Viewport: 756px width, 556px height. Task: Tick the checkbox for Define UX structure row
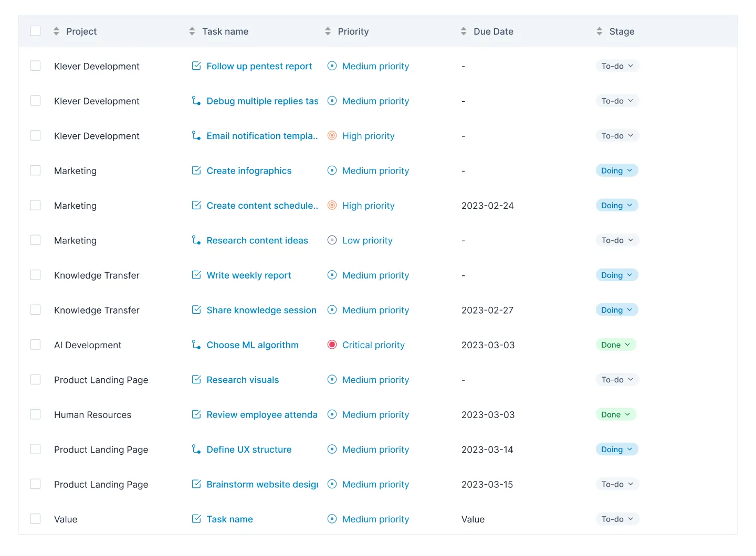coord(35,449)
